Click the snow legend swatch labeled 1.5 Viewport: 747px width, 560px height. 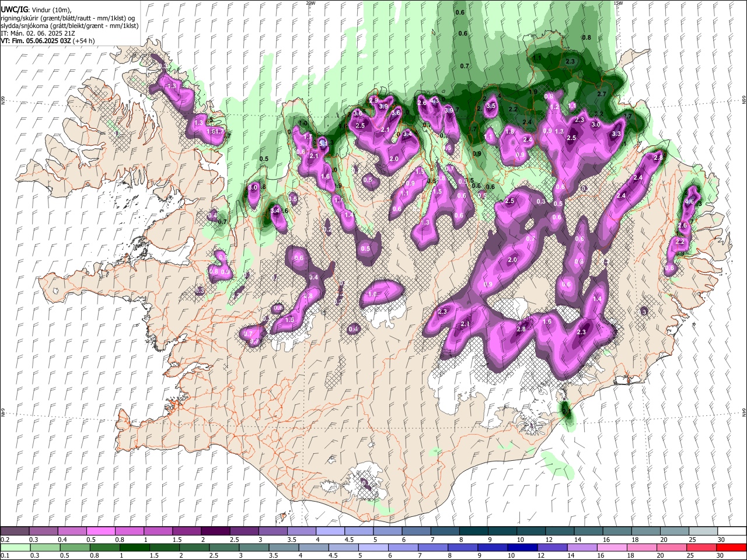186,531
